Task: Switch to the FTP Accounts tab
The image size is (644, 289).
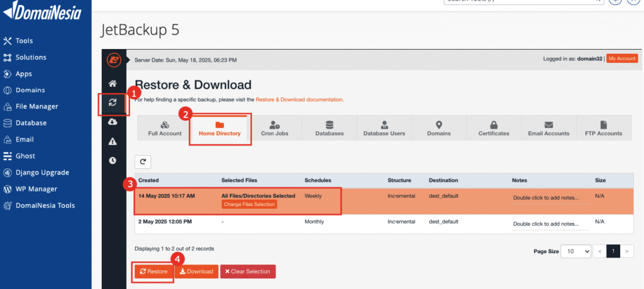Action: [603, 128]
